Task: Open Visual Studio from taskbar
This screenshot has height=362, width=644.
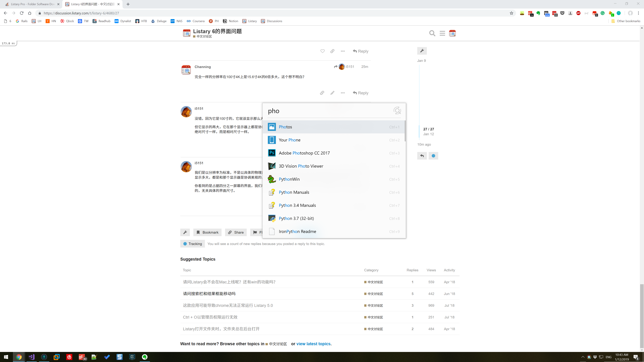Action: pos(32,357)
